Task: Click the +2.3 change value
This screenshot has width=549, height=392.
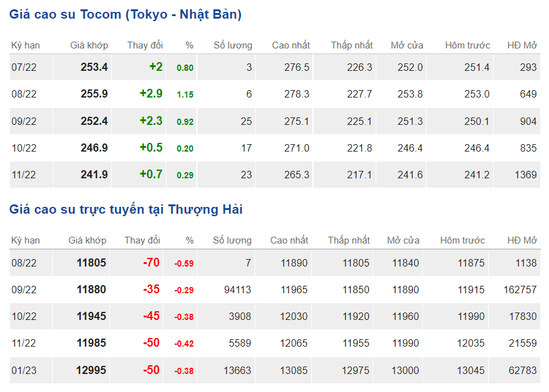Action: pyautogui.click(x=151, y=121)
